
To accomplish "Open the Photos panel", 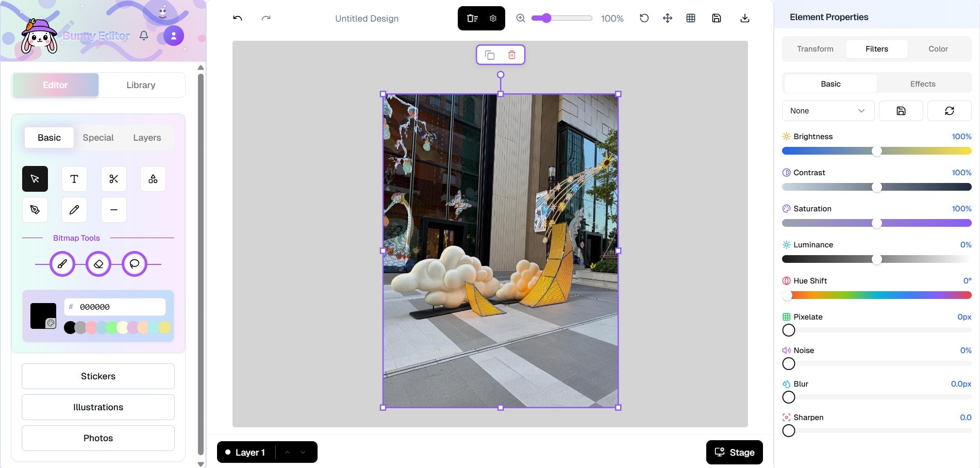I will pyautogui.click(x=97, y=438).
